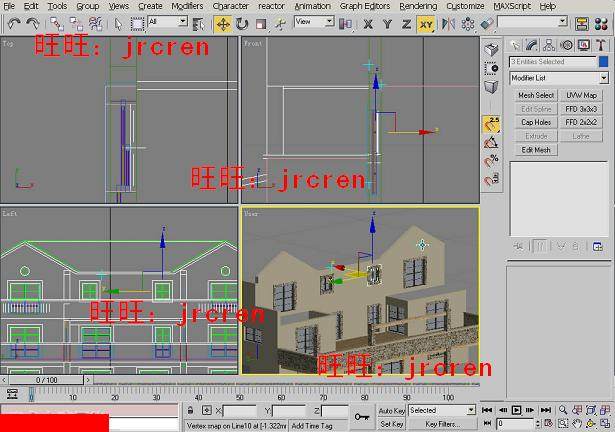
Task: Click the Array tool icon
Action: pos(468,24)
